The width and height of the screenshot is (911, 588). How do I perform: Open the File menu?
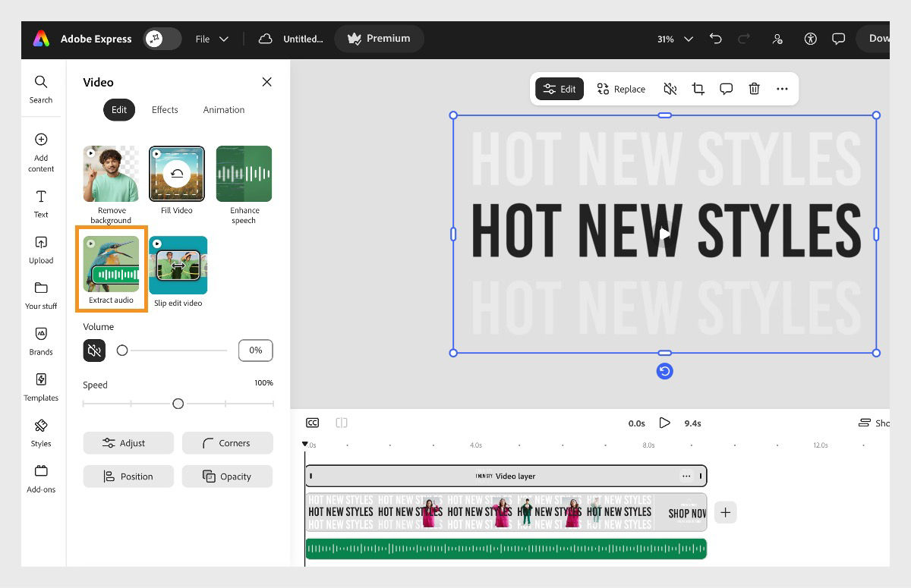pos(212,39)
